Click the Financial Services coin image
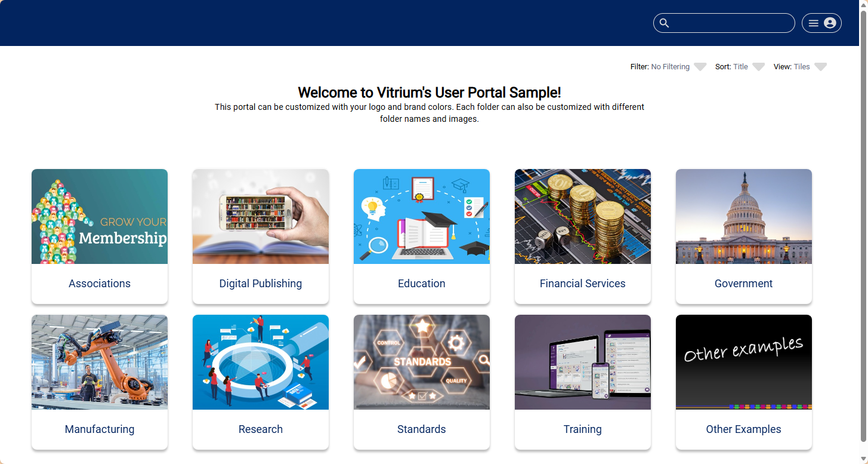Screen dimensions: 868x464 tap(582, 216)
